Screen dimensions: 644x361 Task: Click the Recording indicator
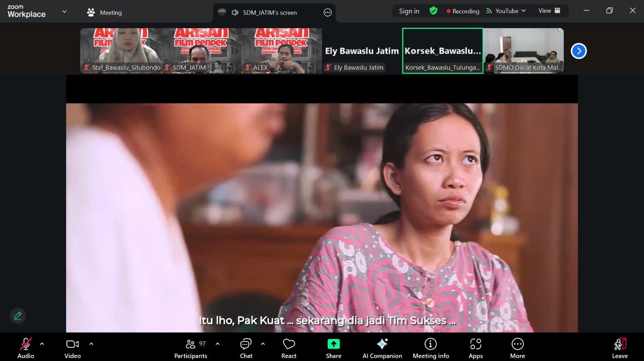coord(463,11)
